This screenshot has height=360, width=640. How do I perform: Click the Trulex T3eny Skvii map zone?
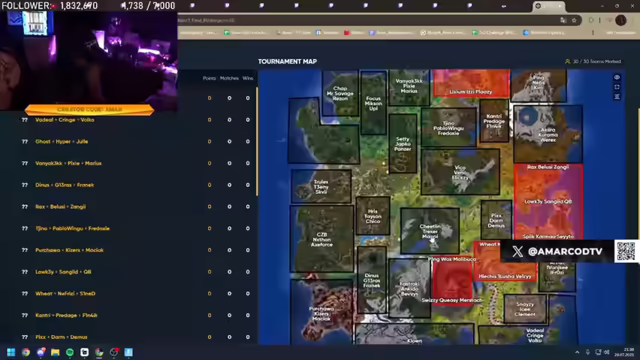tap(321, 187)
